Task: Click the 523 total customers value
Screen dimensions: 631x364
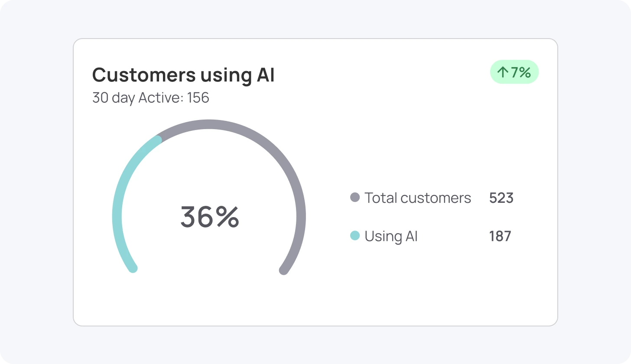Action: (x=501, y=198)
